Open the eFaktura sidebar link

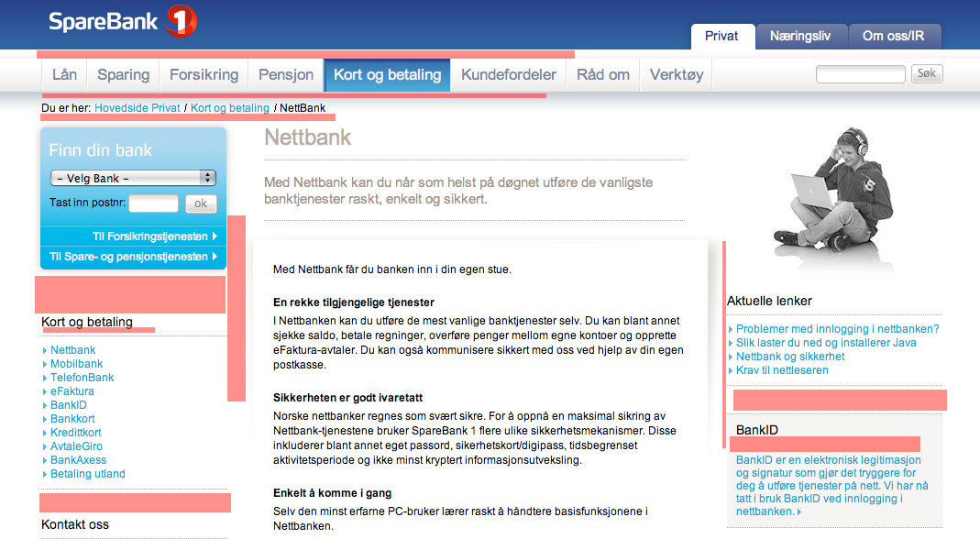point(72,391)
